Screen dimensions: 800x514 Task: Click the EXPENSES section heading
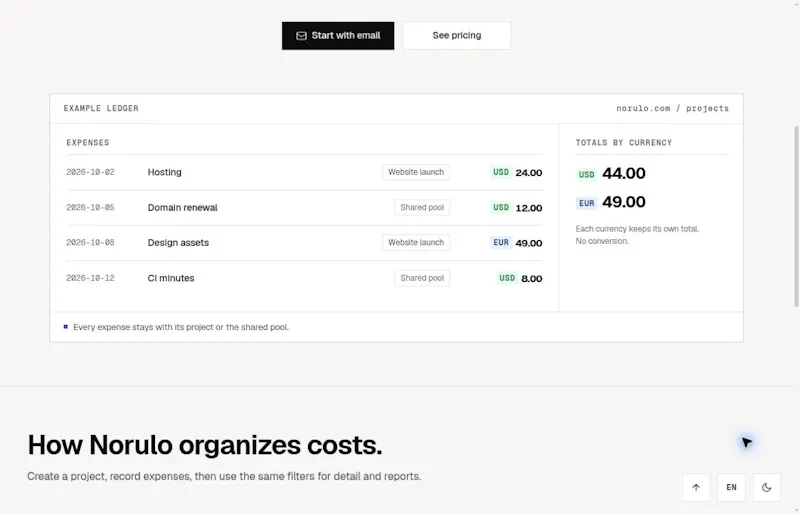click(x=88, y=142)
